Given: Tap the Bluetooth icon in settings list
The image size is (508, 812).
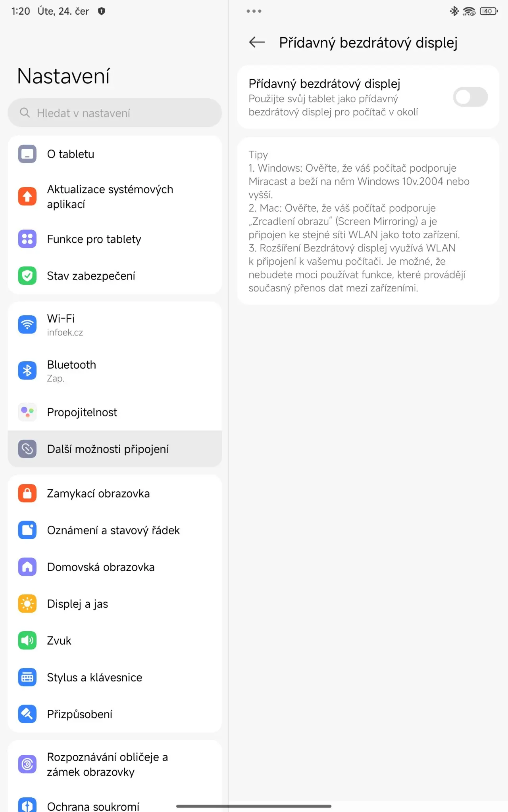Looking at the screenshot, I should coord(27,371).
